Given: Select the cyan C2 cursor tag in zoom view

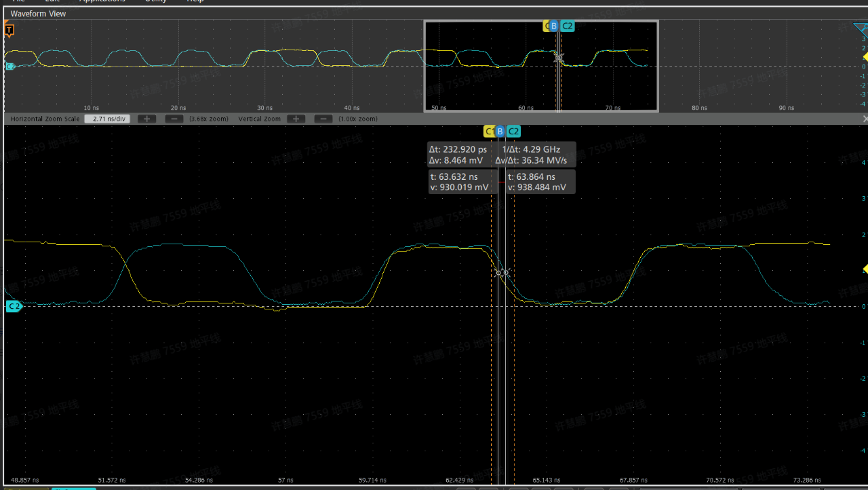Looking at the screenshot, I should tap(513, 131).
